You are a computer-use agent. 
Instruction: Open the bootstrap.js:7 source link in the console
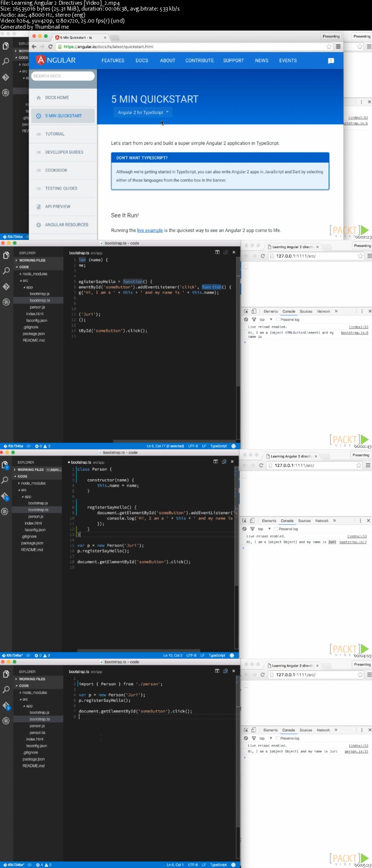(353, 542)
